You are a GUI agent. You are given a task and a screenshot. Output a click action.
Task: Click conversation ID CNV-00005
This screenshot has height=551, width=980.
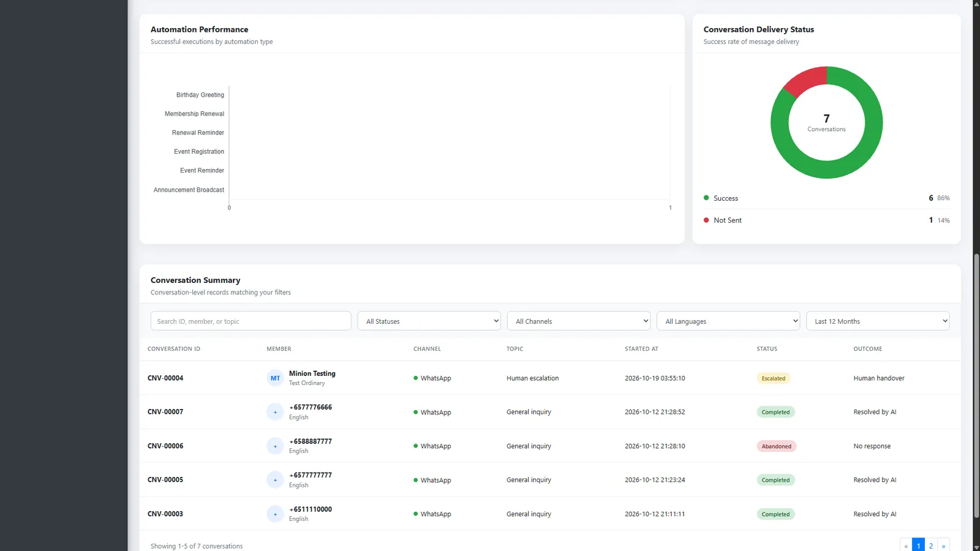(165, 480)
